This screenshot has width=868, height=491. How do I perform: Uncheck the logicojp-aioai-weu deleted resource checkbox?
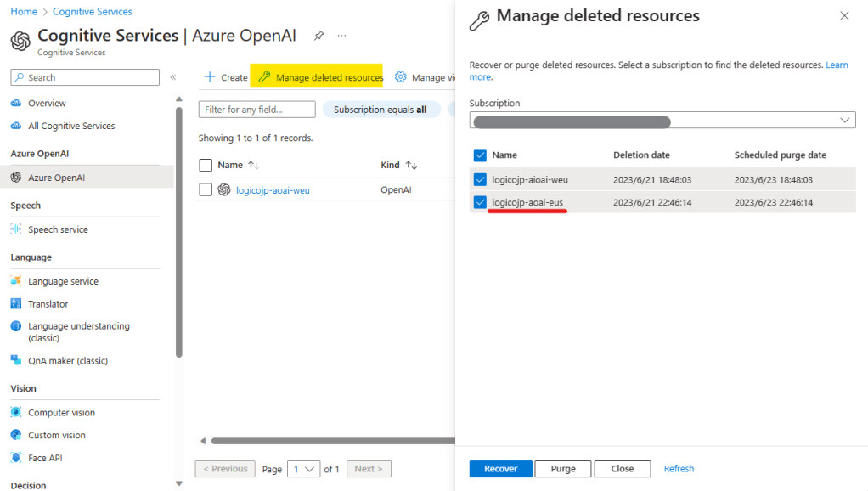[x=480, y=179]
